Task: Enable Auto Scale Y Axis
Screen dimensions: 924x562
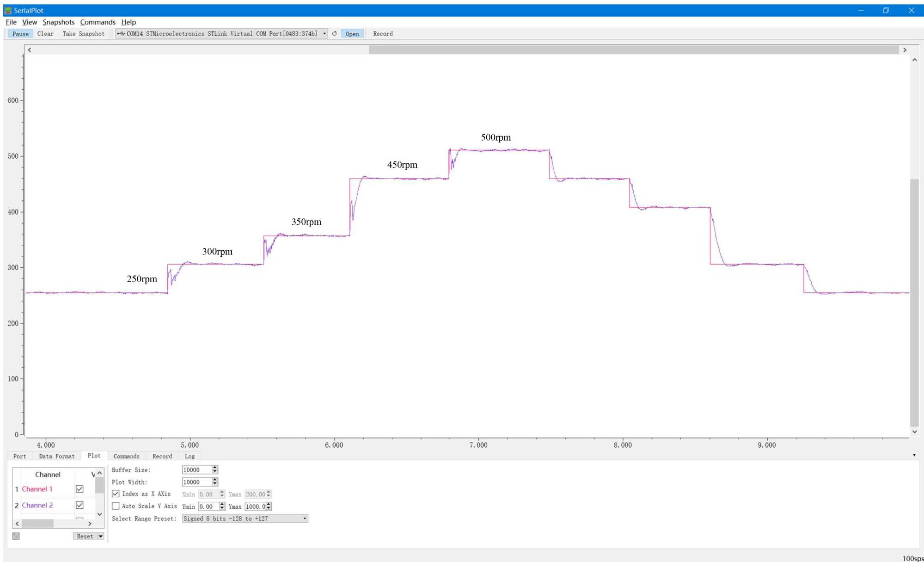Action: (116, 506)
